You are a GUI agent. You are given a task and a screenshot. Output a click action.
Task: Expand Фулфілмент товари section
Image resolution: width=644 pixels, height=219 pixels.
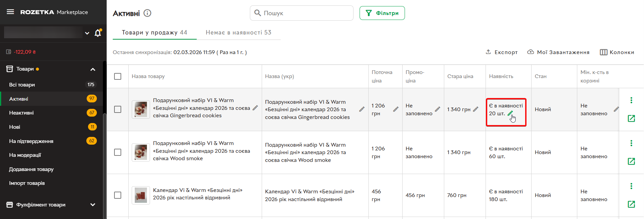[93, 205]
